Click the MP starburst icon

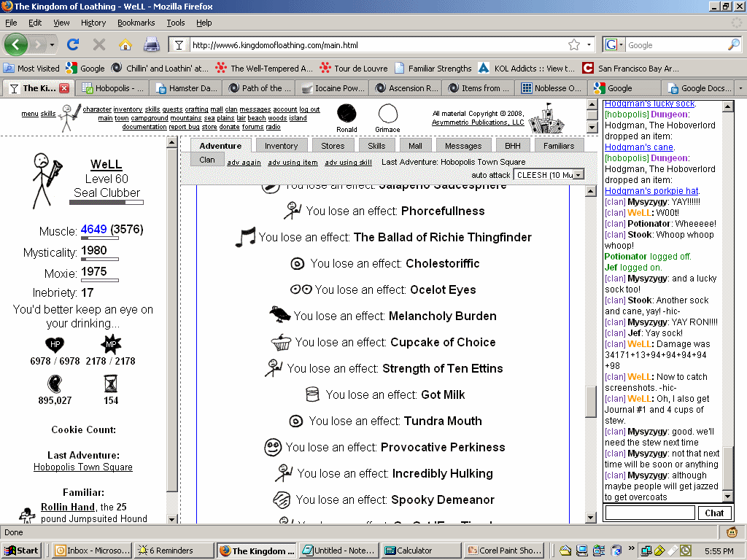[x=110, y=344]
